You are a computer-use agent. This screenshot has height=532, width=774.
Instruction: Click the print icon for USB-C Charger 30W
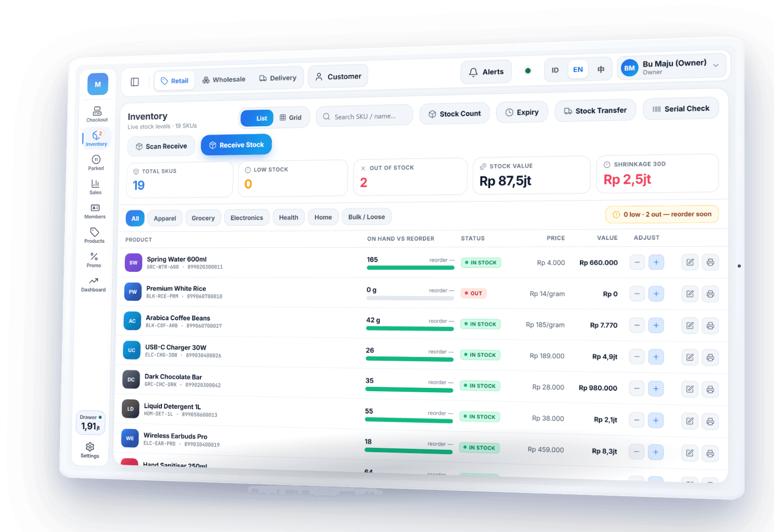(x=710, y=357)
